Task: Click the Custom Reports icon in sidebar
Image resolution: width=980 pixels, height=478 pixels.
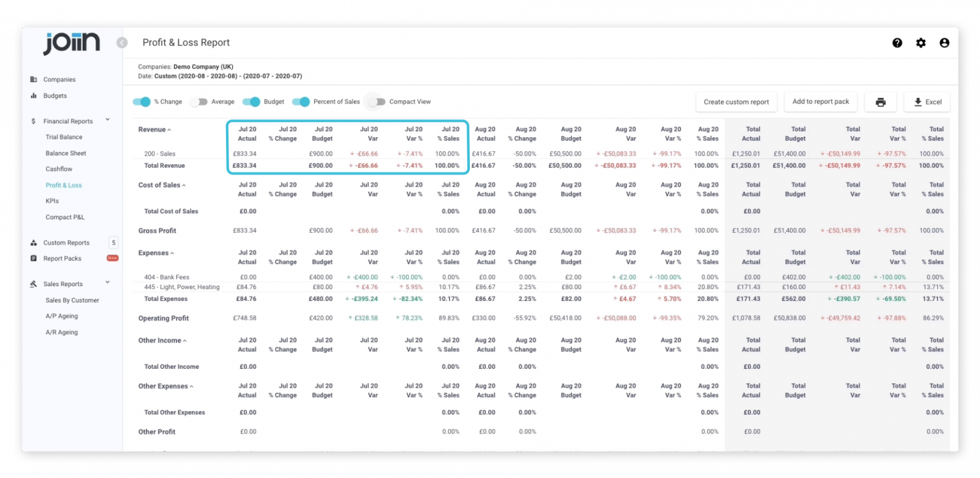Action: coord(34,243)
